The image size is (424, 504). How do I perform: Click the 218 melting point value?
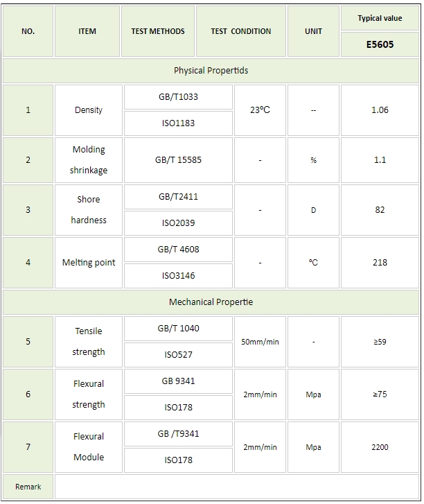(380, 263)
